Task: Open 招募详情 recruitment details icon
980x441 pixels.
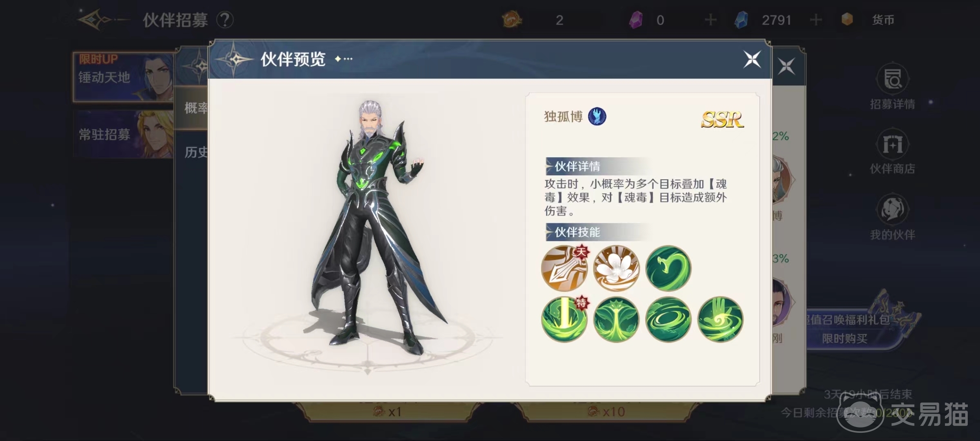Action: click(x=893, y=87)
